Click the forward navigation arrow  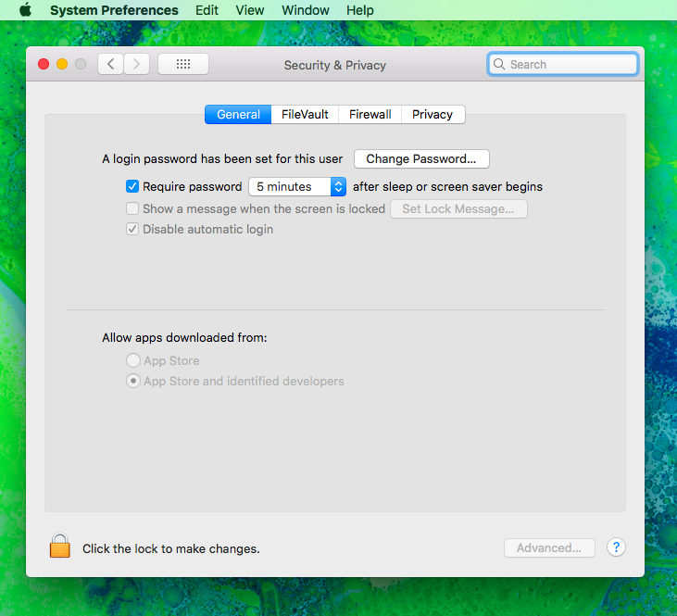(136, 64)
